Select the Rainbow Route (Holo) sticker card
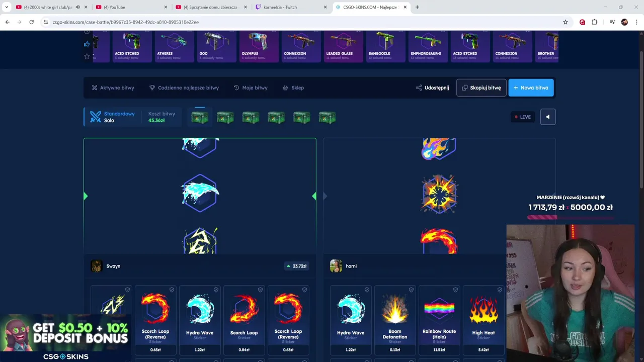This screenshot has width=644, height=362. pyautogui.click(x=439, y=320)
